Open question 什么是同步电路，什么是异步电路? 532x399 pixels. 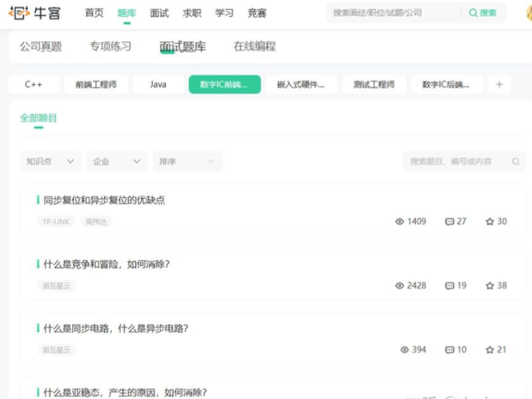116,329
